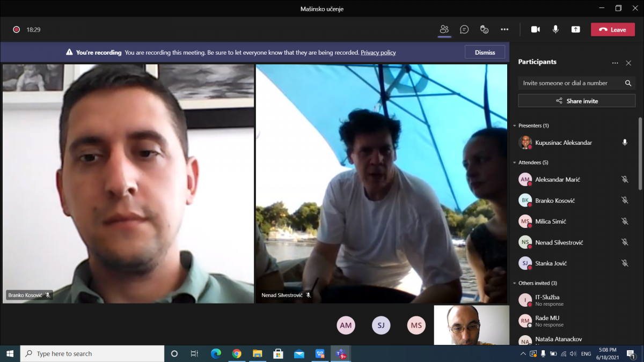The height and width of the screenshot is (362, 644).
Task: Click the 18:29 meeting timer
Action: pos(34,30)
